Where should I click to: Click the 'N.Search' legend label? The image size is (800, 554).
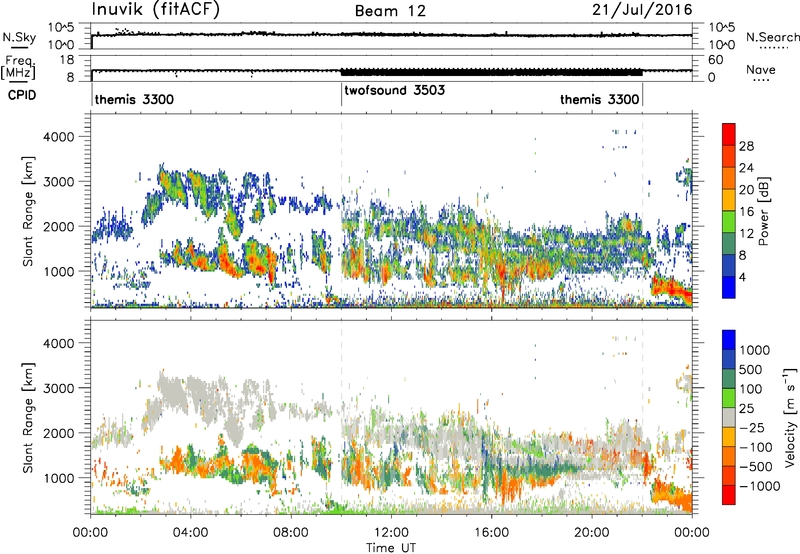(772, 37)
